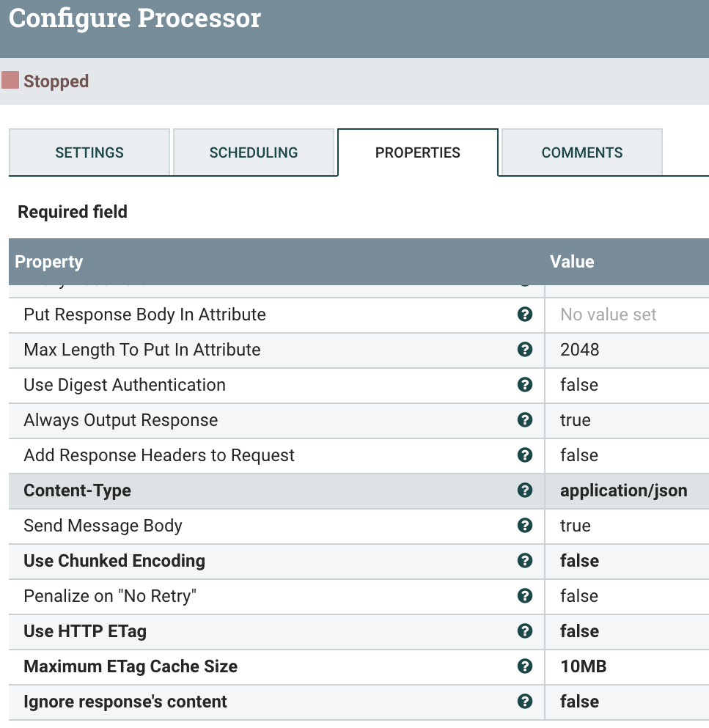Click help icon beside Max Length To Put In Attribute
The height and width of the screenshot is (728, 709).
pos(524,350)
